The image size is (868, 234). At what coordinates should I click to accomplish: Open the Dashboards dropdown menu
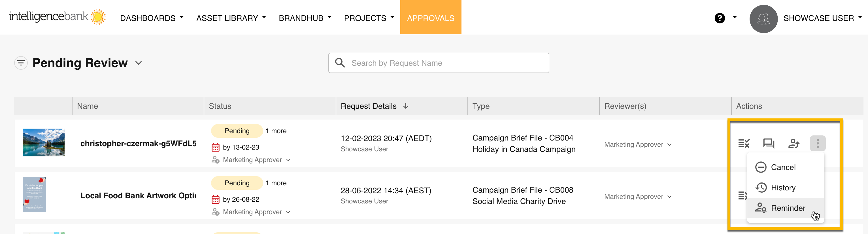(152, 18)
